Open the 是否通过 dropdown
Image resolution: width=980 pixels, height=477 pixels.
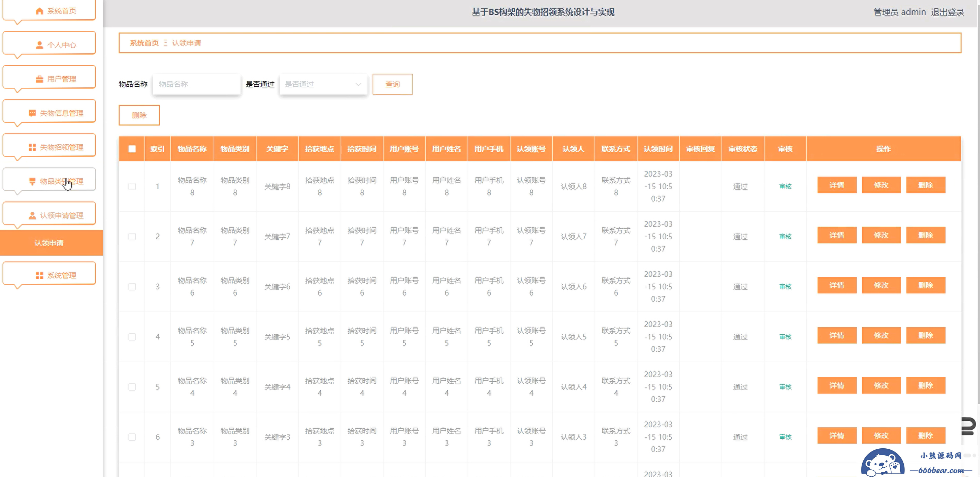click(323, 84)
